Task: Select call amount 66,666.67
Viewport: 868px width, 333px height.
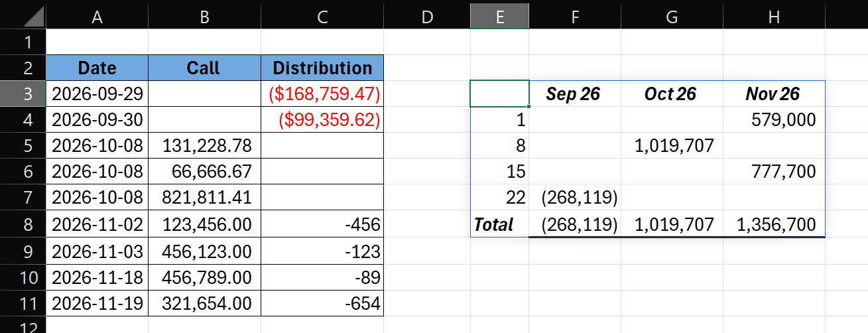Action: click(204, 172)
